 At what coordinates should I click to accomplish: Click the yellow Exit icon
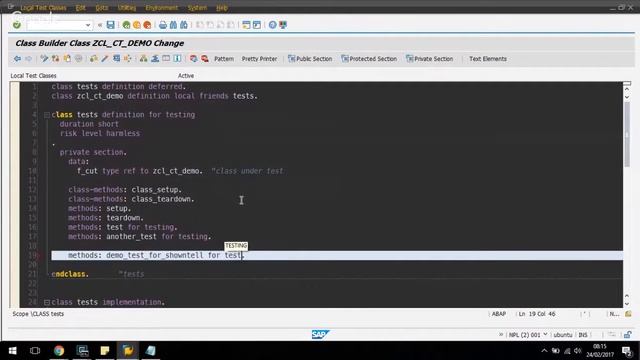[137, 25]
